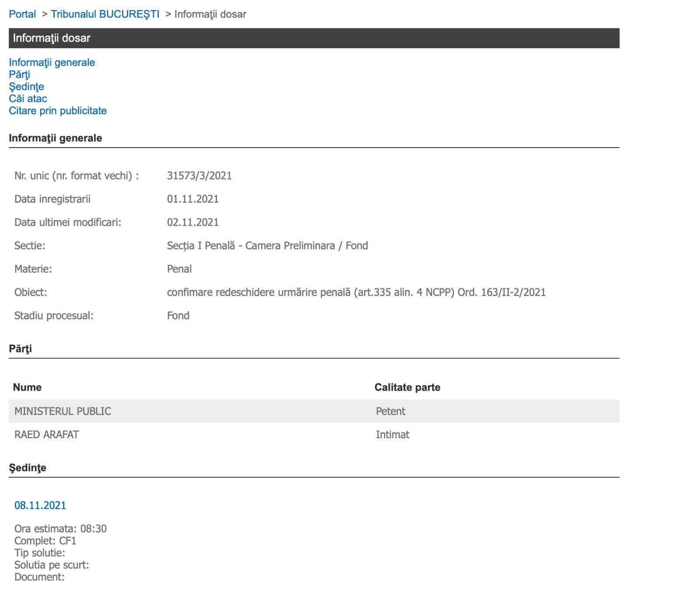Select the Intimat party quality cell
Image resolution: width=700 pixels, height=616 pixels.
tap(392, 434)
